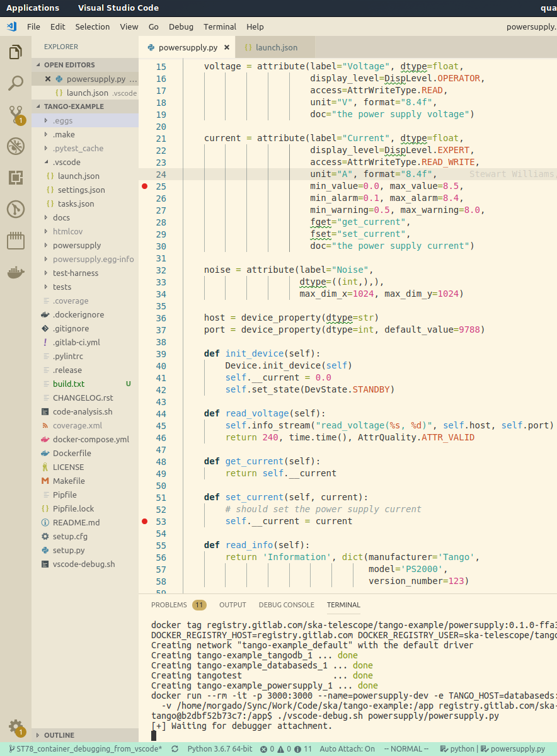Screen dimensions: 557x756
Task: Expand the OUTLINE section
Action: point(85,735)
